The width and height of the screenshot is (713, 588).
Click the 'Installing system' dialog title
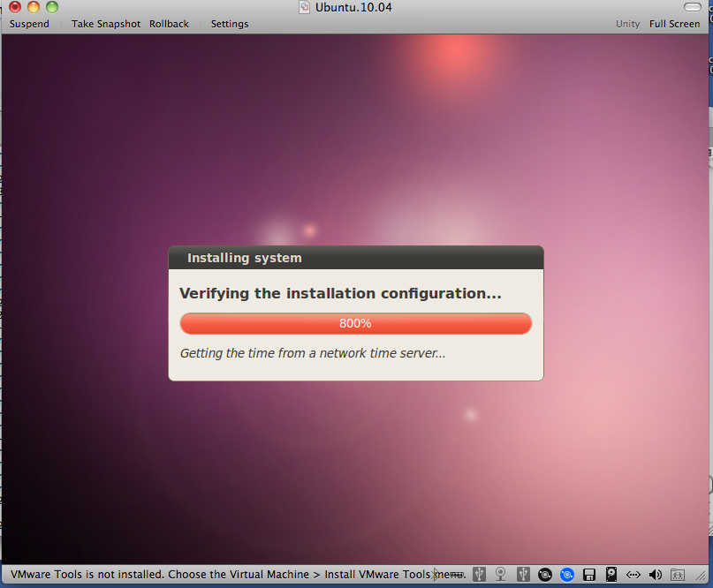tap(245, 258)
